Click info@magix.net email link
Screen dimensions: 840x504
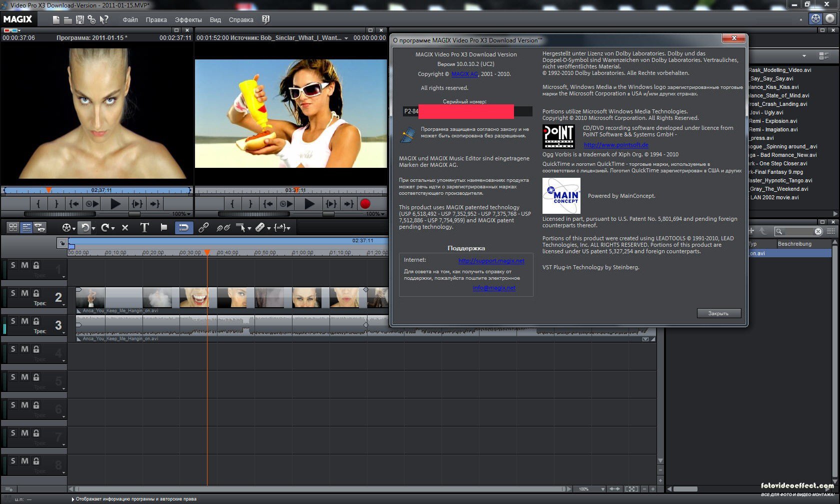pyautogui.click(x=494, y=288)
